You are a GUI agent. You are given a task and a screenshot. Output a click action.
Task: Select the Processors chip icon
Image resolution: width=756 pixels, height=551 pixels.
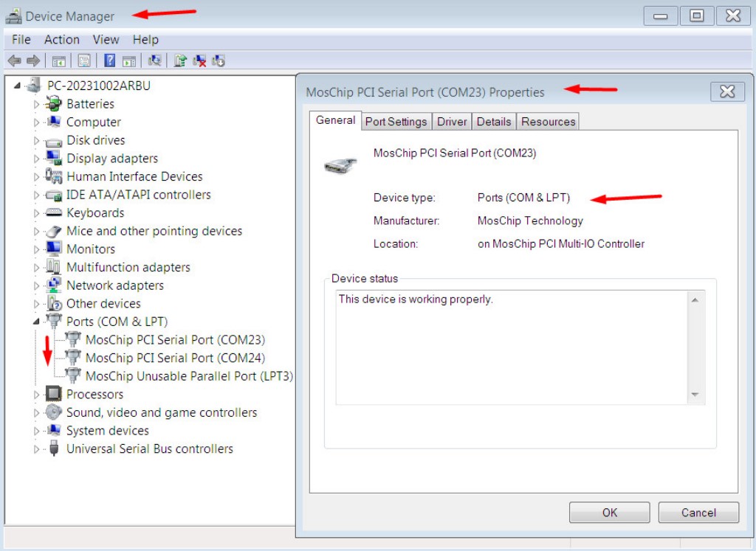[x=53, y=393]
